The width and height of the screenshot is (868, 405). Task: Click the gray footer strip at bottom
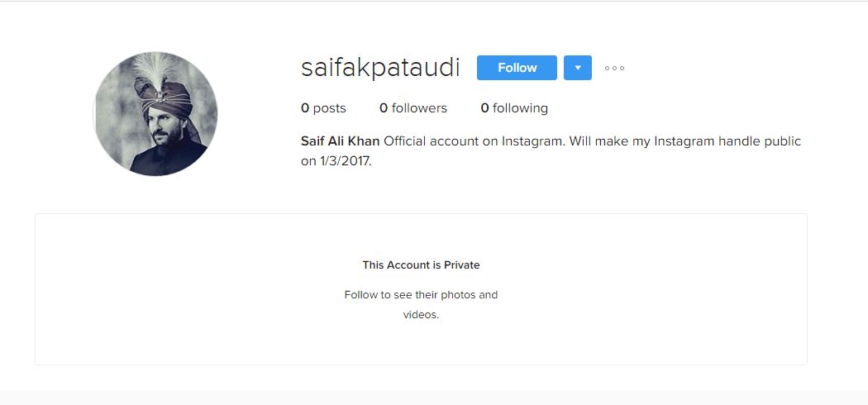pyautogui.click(x=434, y=398)
